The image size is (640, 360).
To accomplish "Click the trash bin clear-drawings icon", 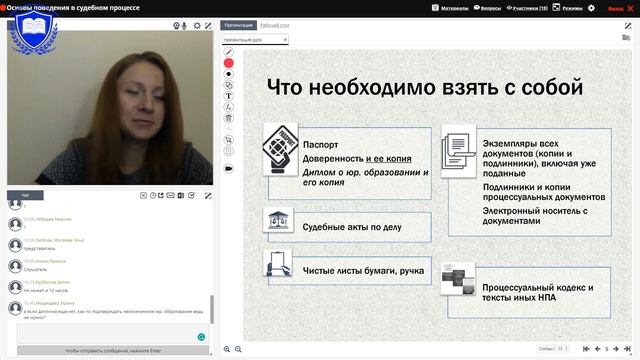I will click(229, 118).
